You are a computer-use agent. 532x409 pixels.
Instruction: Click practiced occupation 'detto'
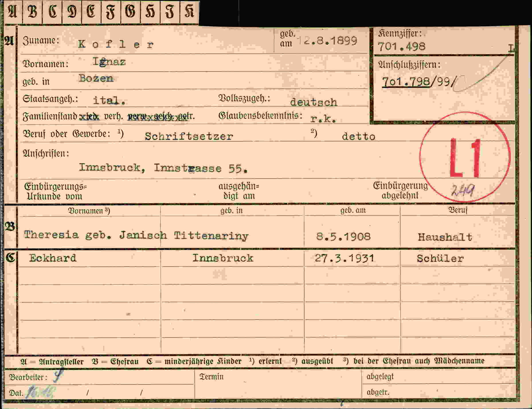[x=358, y=136]
